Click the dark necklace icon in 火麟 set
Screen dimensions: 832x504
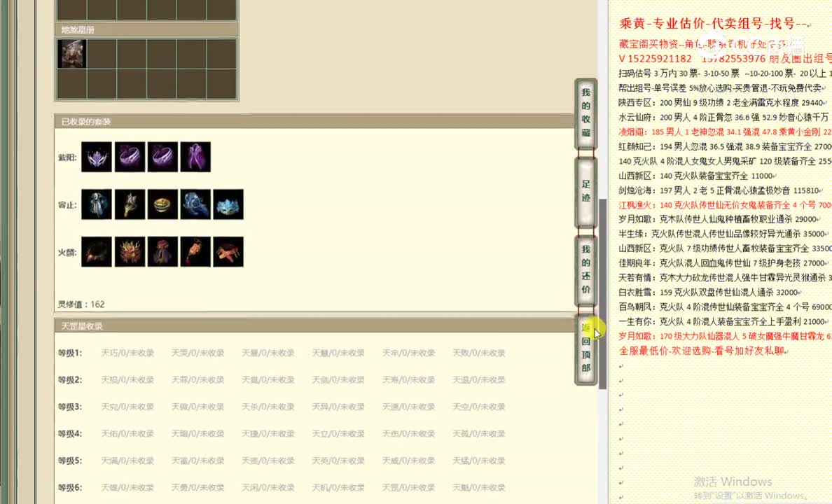(x=97, y=251)
